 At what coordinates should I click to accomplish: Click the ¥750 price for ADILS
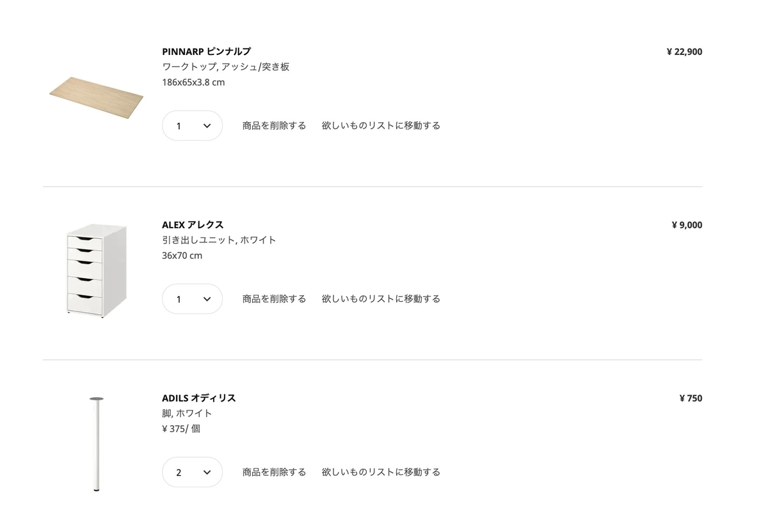(690, 398)
